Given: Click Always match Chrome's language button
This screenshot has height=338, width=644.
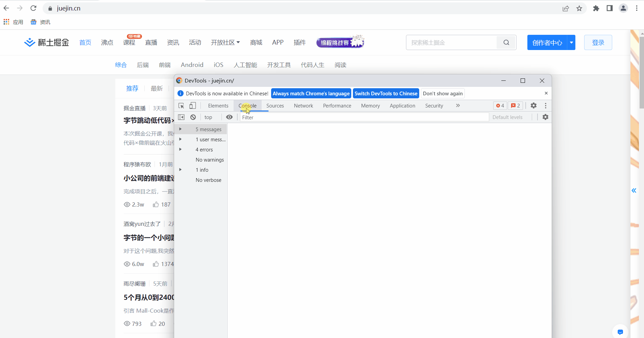Looking at the screenshot, I should [311, 94].
